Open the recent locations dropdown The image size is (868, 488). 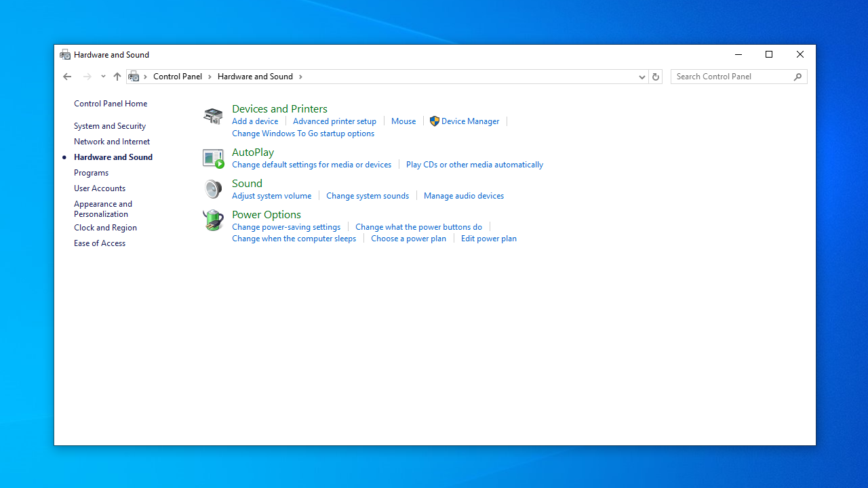(103, 77)
